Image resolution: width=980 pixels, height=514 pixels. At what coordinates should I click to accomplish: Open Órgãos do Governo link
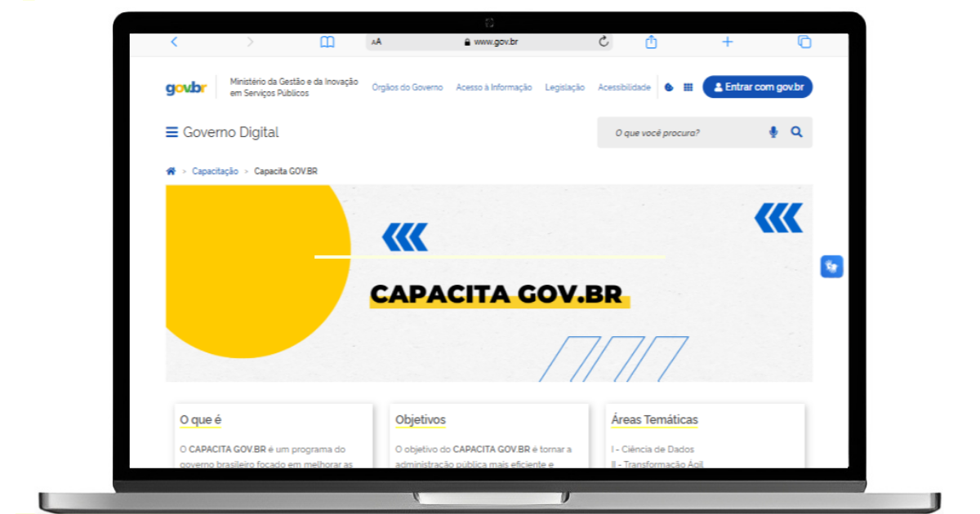point(408,87)
